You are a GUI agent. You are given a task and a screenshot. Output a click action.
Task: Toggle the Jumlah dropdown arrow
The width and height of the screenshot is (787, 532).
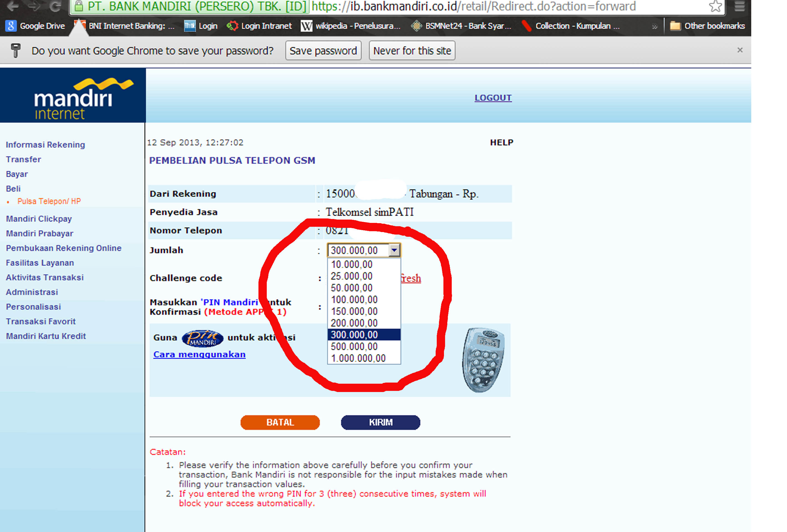(x=394, y=250)
